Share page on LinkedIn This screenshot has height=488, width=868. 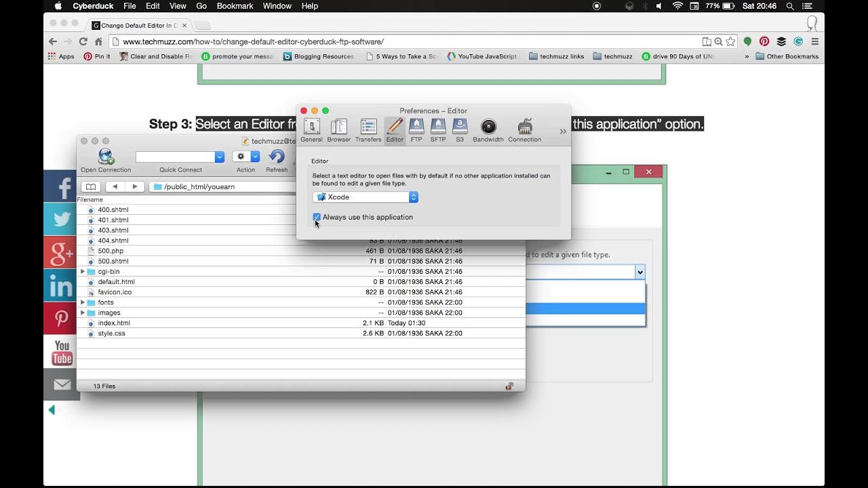tap(62, 285)
